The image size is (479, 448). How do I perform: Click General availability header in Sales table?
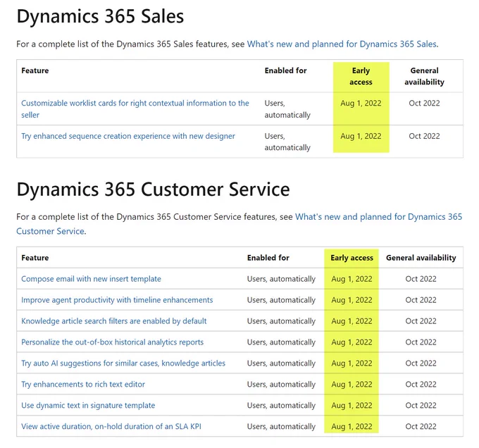pos(424,76)
